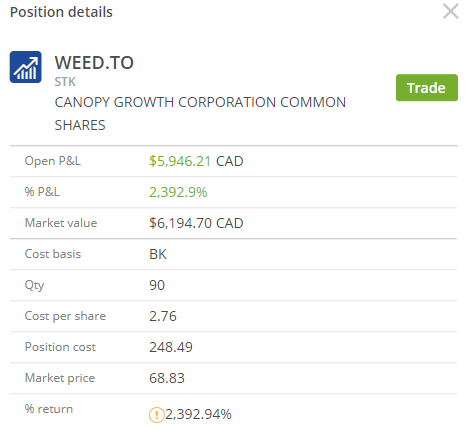Click the Market price label
Image resolution: width=470 pixels, height=429 pixels.
pyautogui.click(x=60, y=378)
